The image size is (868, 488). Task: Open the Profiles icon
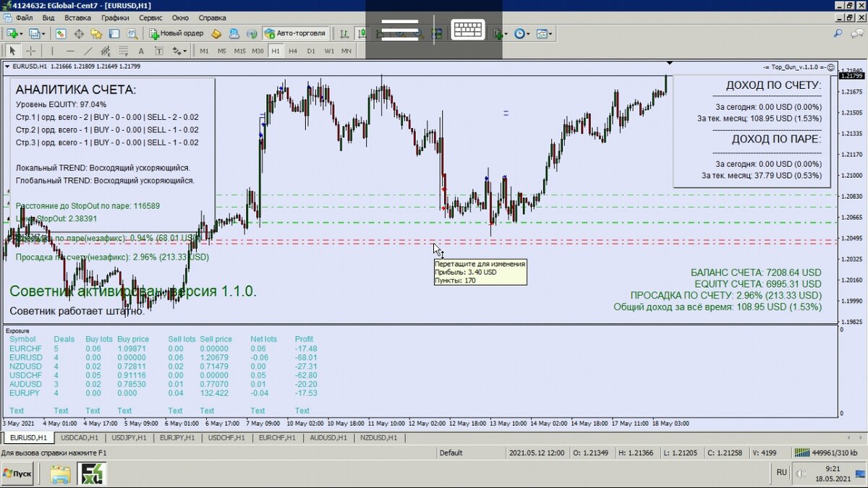pyautogui.click(x=35, y=33)
